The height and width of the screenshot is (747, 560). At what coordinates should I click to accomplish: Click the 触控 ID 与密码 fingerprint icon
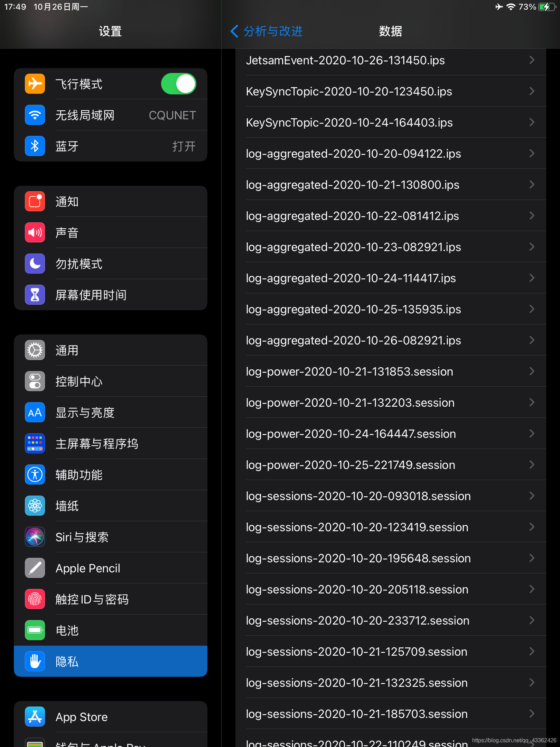(x=35, y=599)
